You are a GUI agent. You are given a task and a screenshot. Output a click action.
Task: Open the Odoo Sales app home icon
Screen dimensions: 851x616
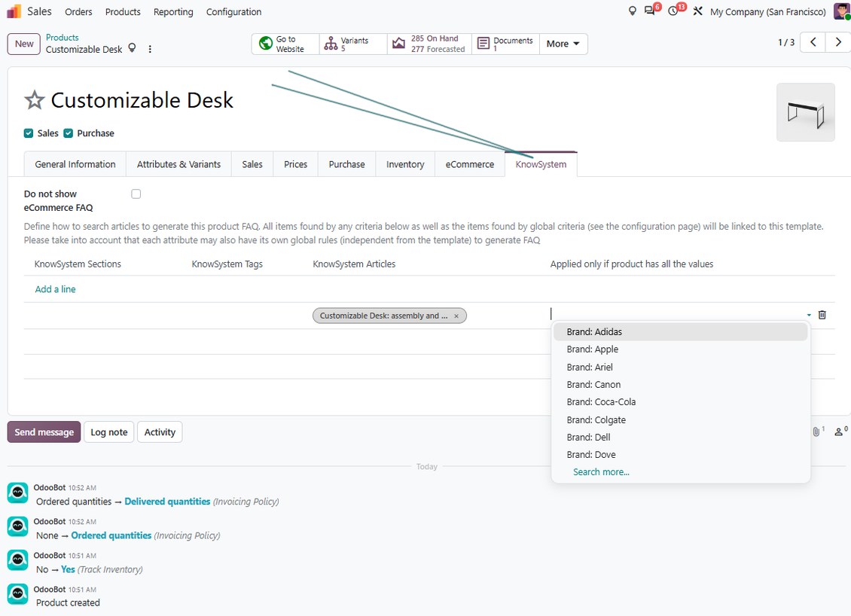(14, 11)
